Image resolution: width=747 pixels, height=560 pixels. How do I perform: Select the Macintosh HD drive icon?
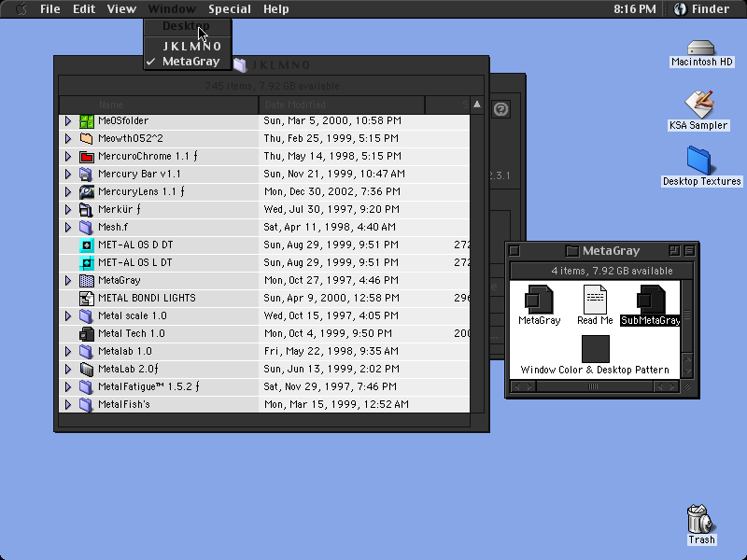pyautogui.click(x=701, y=49)
